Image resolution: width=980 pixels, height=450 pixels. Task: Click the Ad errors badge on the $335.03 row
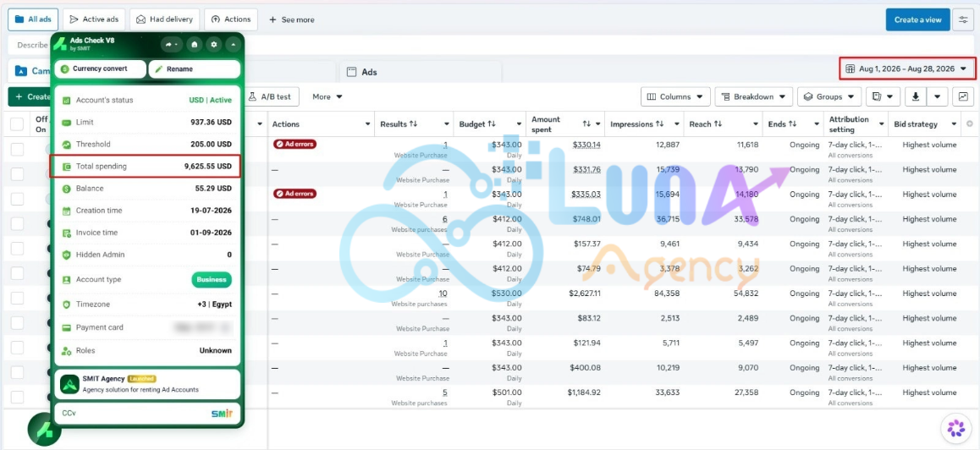[x=295, y=194]
